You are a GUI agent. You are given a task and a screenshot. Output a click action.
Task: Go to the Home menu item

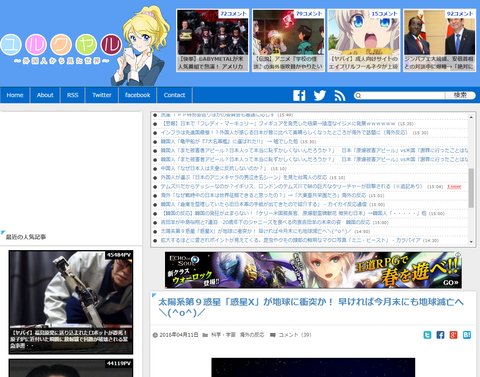pyautogui.click(x=15, y=95)
